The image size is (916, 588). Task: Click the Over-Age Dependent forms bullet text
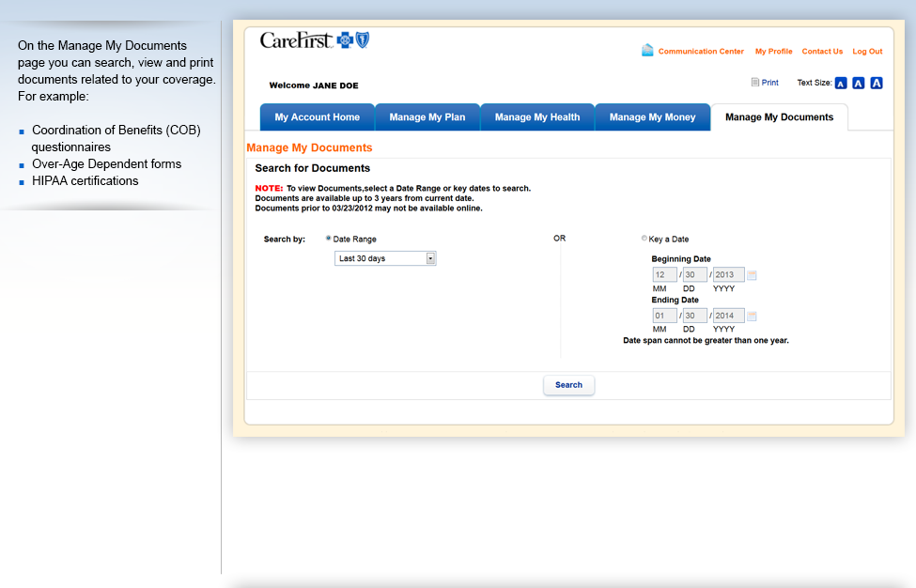point(107,164)
